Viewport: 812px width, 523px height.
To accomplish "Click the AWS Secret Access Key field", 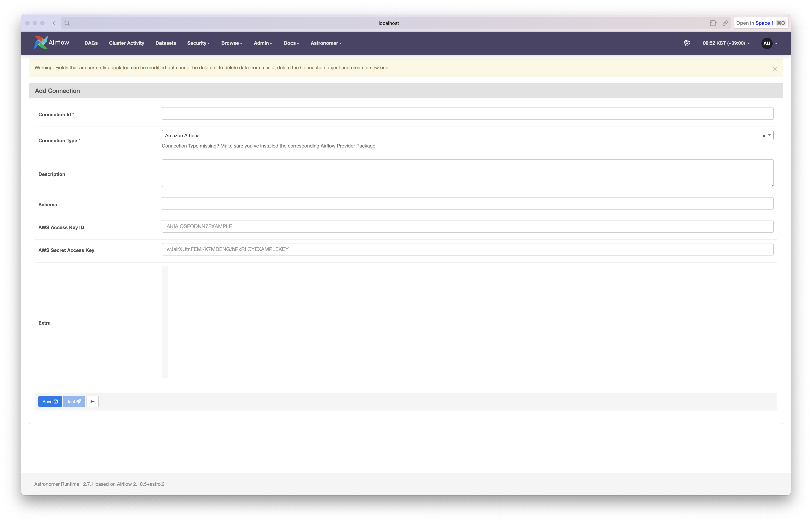I will point(467,249).
